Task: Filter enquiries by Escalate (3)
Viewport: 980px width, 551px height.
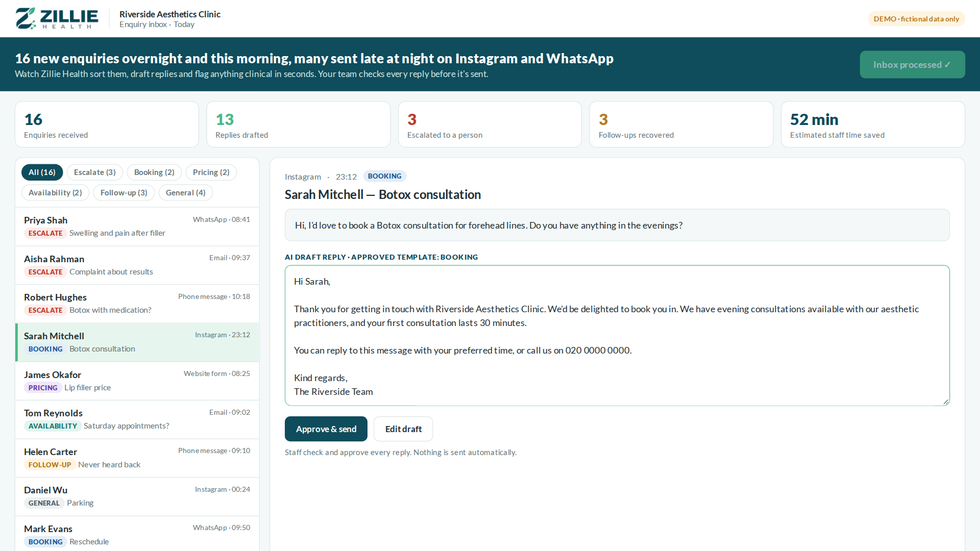Action: pyautogui.click(x=95, y=172)
